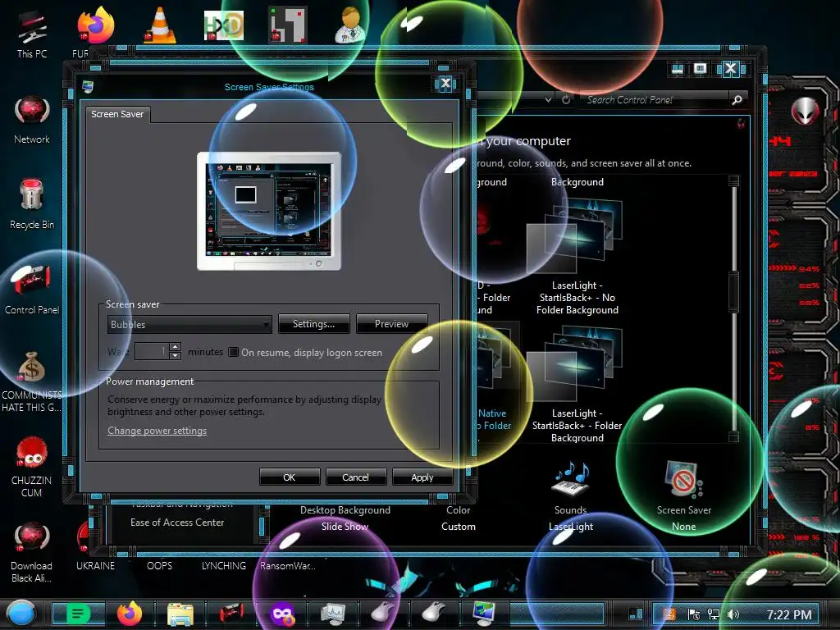Viewport: 840px width, 630px height.
Task: Select LaserLight StartIsBack+ No Folder Background theme
Action: pos(577,256)
